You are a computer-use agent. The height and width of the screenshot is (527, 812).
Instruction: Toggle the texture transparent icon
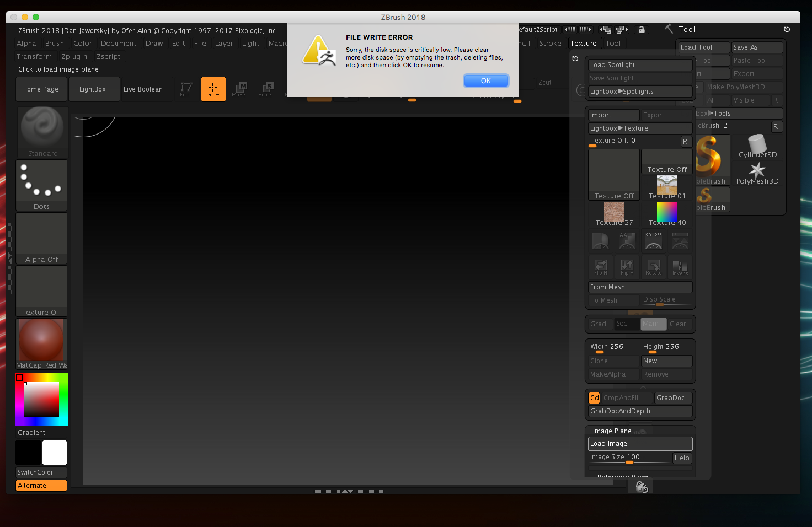(601, 241)
